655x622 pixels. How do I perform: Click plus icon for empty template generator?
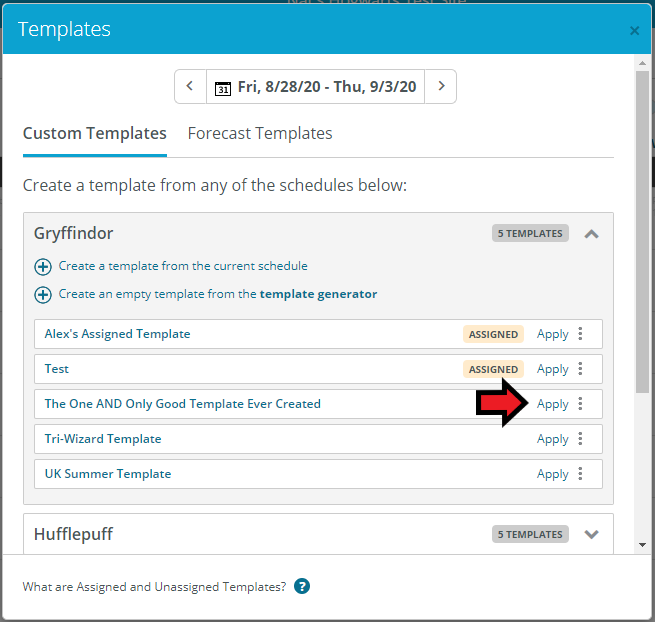coord(43,295)
